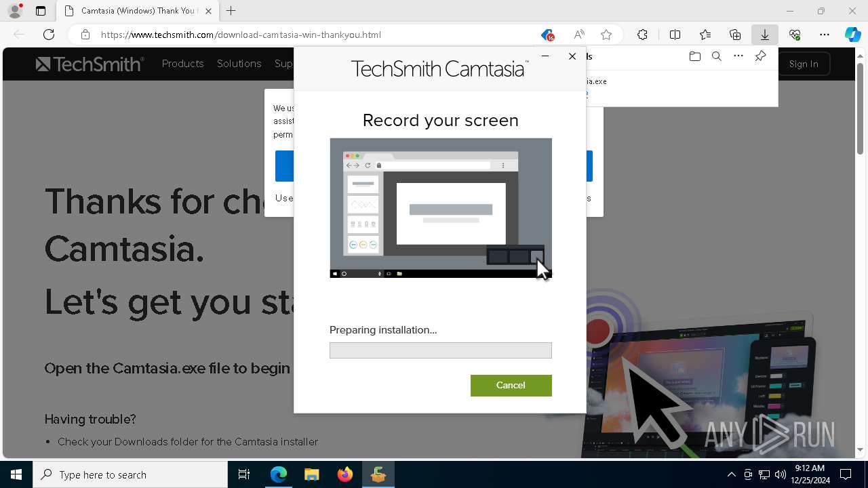Open the Edge profile icon
The width and height of the screenshot is (868, 488).
[x=15, y=11]
